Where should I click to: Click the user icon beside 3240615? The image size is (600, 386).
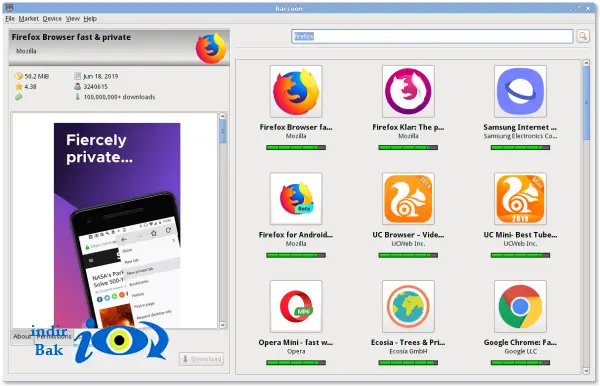[78, 86]
